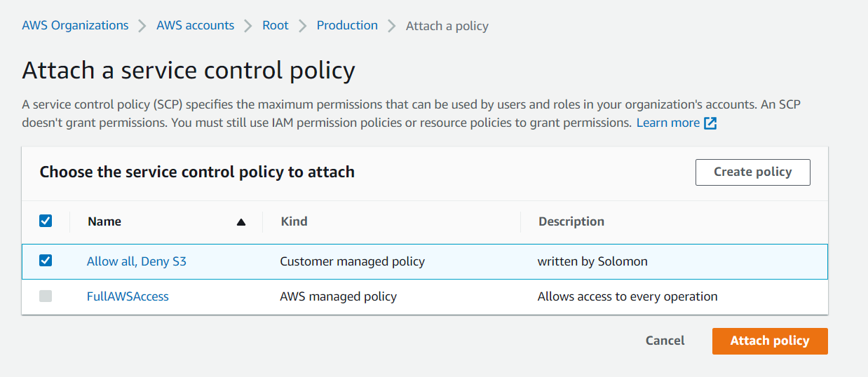This screenshot has height=377, width=868.
Task: Tick the FullAWSAccess row checkbox
Action: click(46, 296)
